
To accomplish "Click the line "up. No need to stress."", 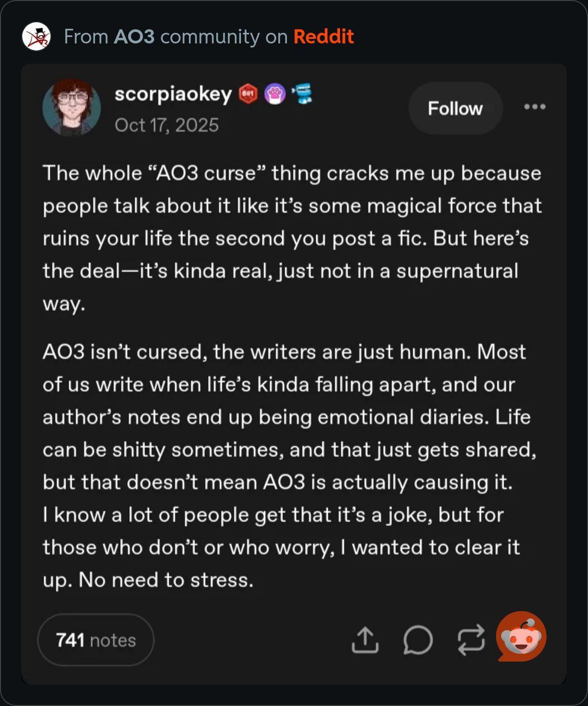I will (148, 580).
